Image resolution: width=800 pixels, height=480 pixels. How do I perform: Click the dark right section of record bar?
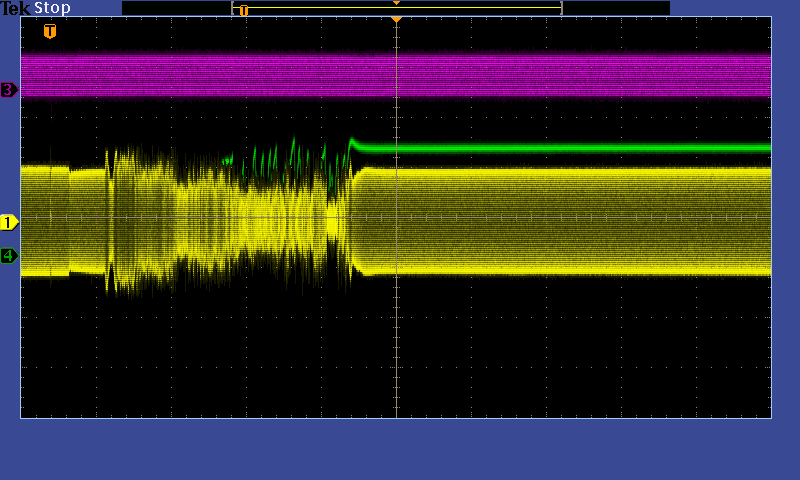tap(615, 8)
